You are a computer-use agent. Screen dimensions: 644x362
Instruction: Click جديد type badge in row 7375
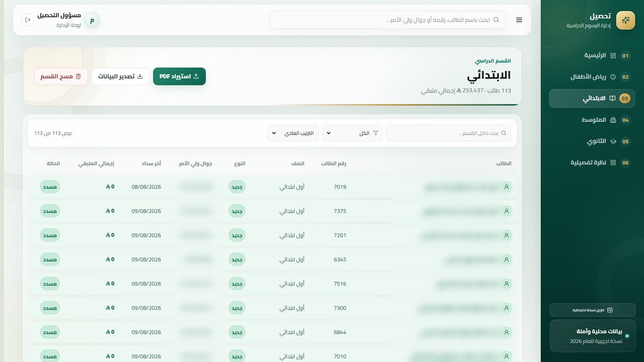(x=237, y=211)
